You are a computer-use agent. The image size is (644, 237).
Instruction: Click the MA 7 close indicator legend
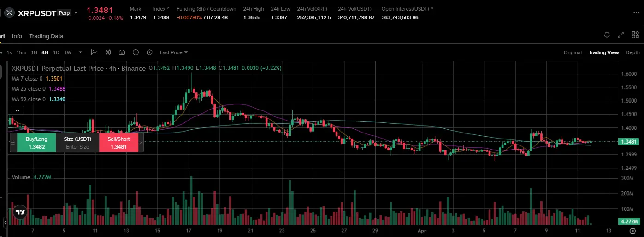[x=37, y=79]
